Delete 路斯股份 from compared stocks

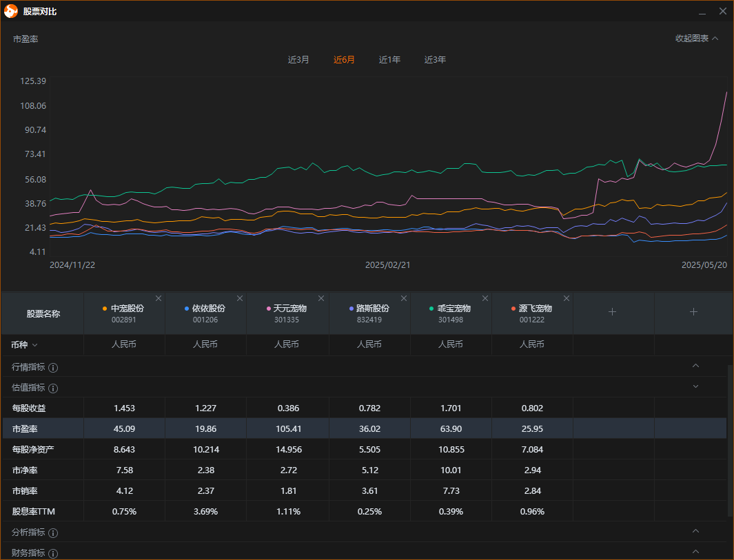click(x=402, y=298)
